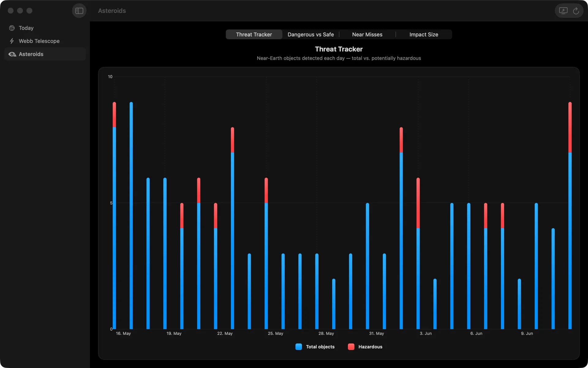Toggle the Hazardous legend series
Viewport: 588px width, 368px height.
click(x=365, y=347)
